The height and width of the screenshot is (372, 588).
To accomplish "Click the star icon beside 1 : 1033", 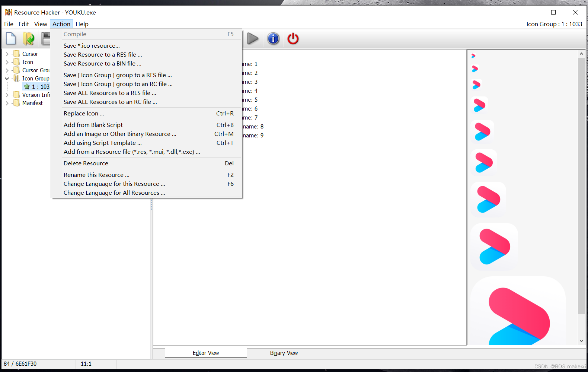I will (x=27, y=86).
